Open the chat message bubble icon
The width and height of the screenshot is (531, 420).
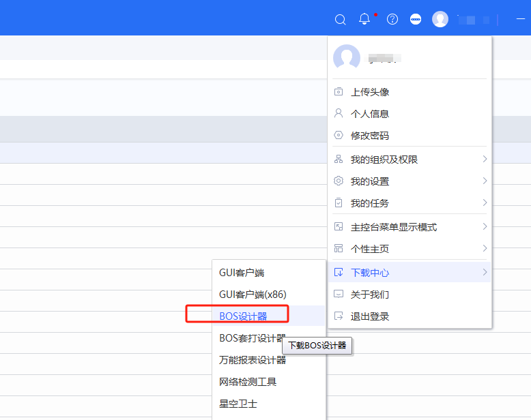[416, 19]
